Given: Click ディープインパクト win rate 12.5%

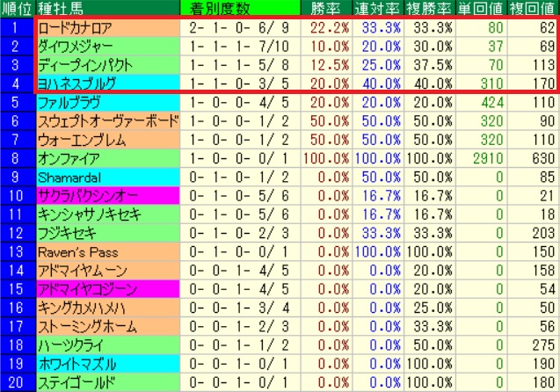Looking at the screenshot, I should click(x=326, y=65).
